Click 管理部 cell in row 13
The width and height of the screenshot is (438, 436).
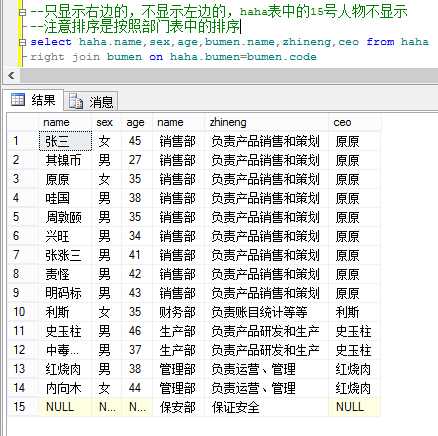[x=179, y=369]
